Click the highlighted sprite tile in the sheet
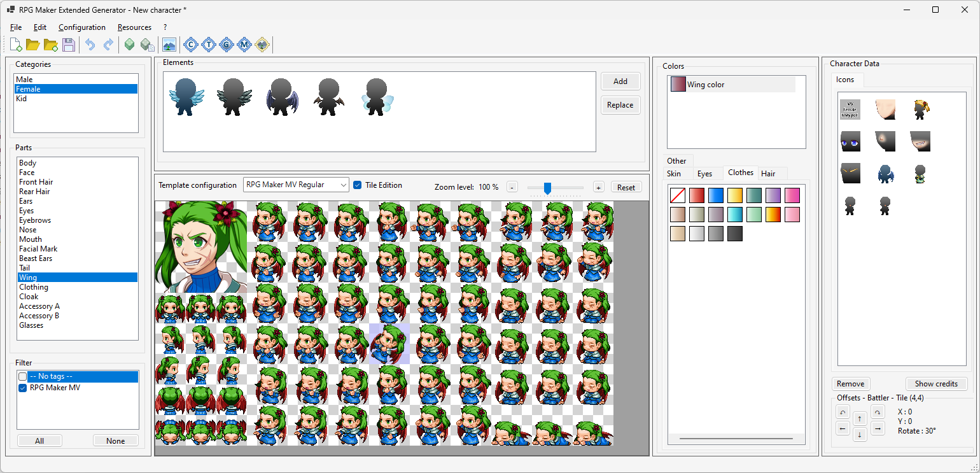 tap(389, 344)
